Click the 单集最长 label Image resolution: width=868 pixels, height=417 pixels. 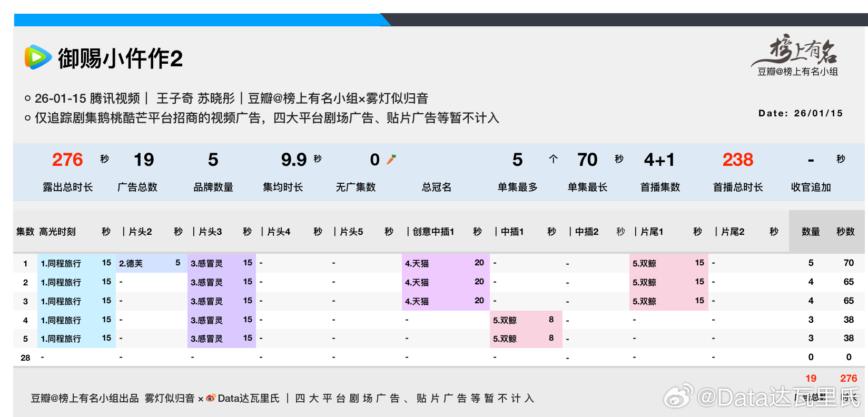587,187
